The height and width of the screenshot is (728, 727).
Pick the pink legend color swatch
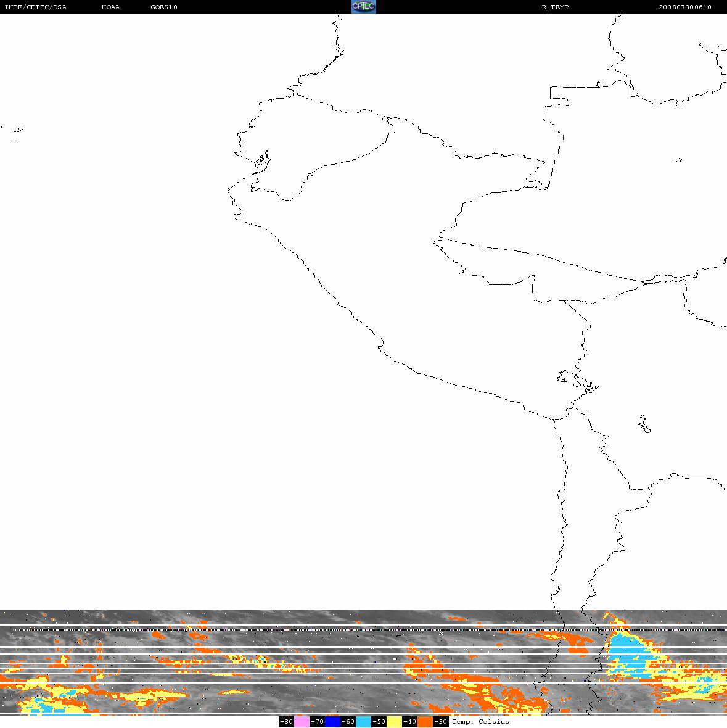[x=302, y=721]
